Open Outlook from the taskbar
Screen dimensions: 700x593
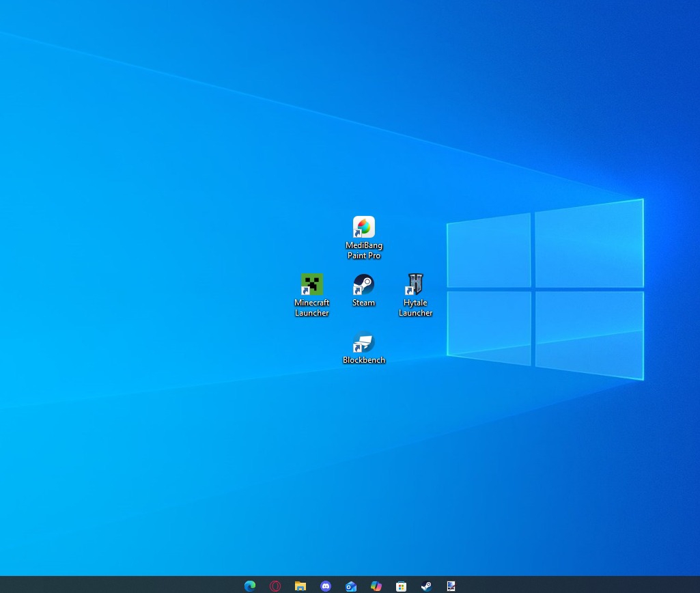[351, 585]
